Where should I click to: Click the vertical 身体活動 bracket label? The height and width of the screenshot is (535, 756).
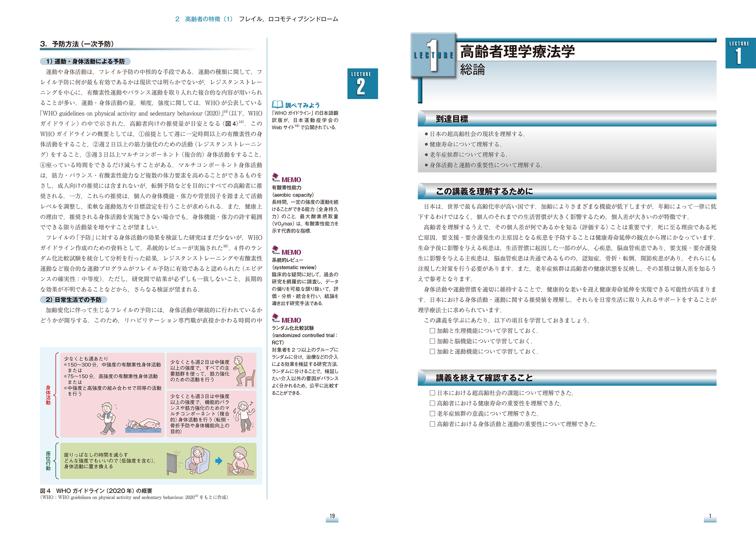pyautogui.click(x=48, y=395)
